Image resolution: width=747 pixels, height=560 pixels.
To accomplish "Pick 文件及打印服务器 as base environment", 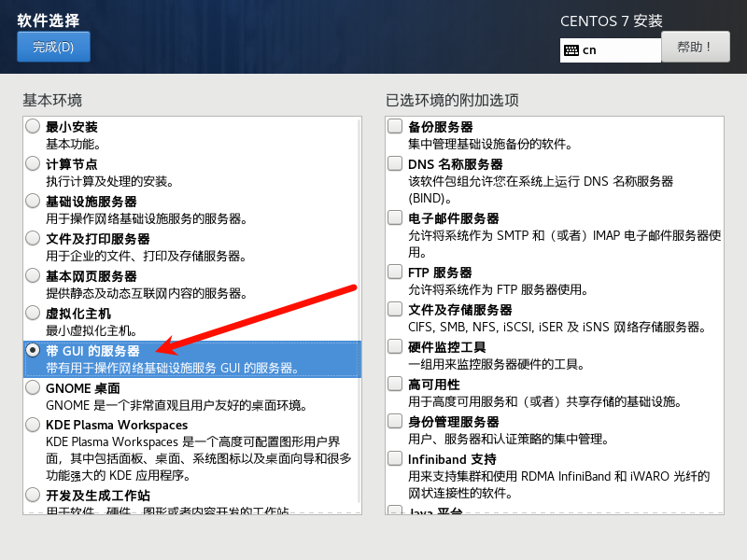I will point(33,238).
